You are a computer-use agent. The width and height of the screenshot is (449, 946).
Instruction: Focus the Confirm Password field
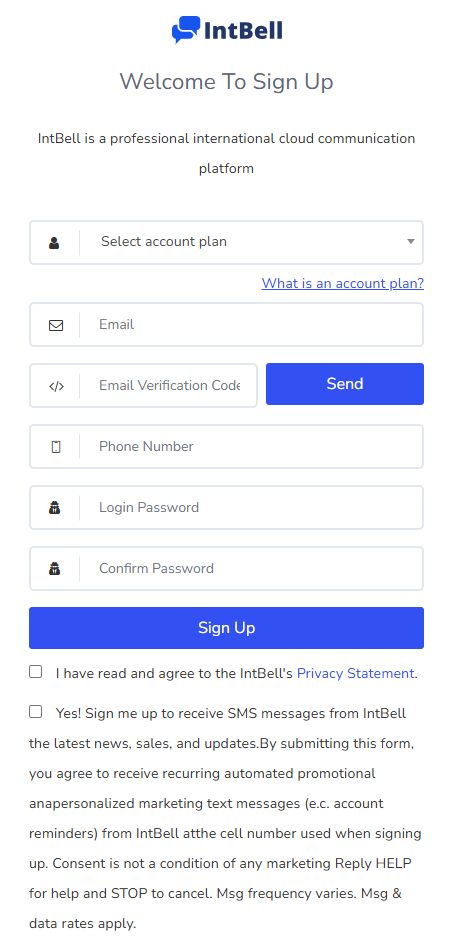point(251,568)
